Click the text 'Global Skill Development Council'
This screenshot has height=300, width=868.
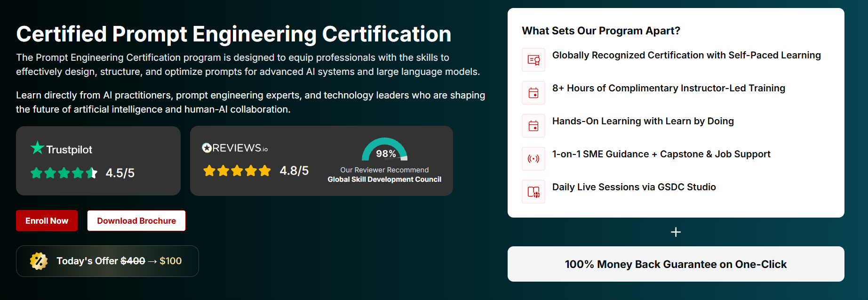(x=384, y=179)
